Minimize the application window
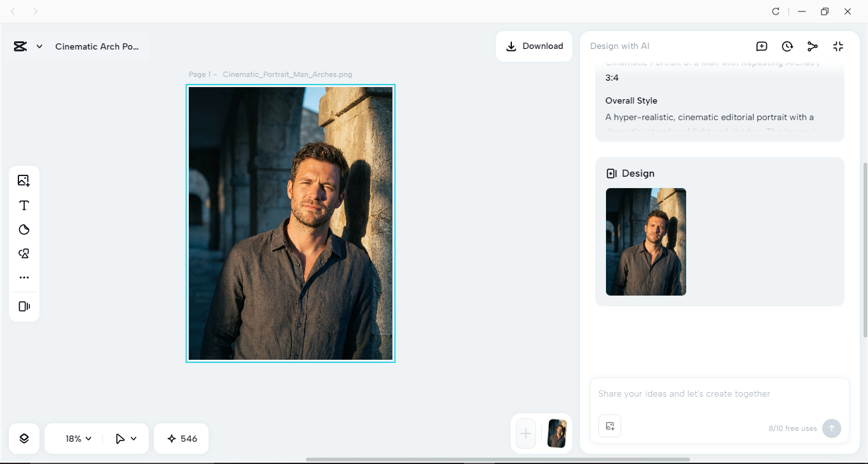The height and width of the screenshot is (464, 868). click(x=803, y=11)
